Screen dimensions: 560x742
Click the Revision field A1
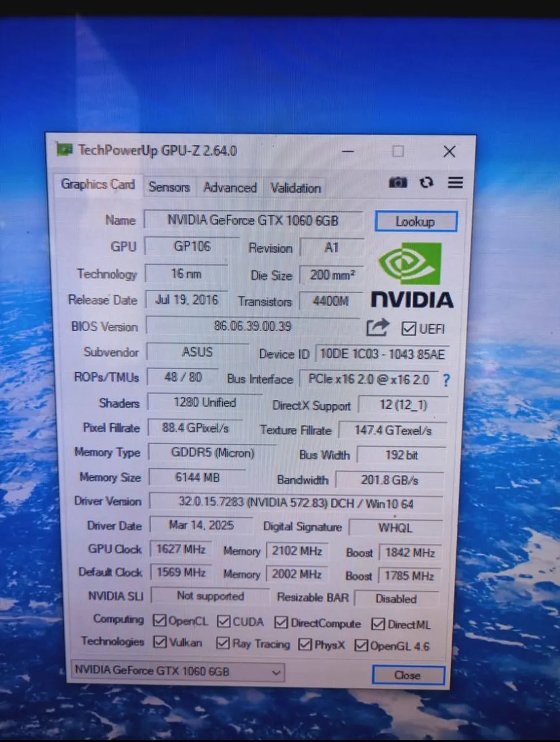point(332,248)
